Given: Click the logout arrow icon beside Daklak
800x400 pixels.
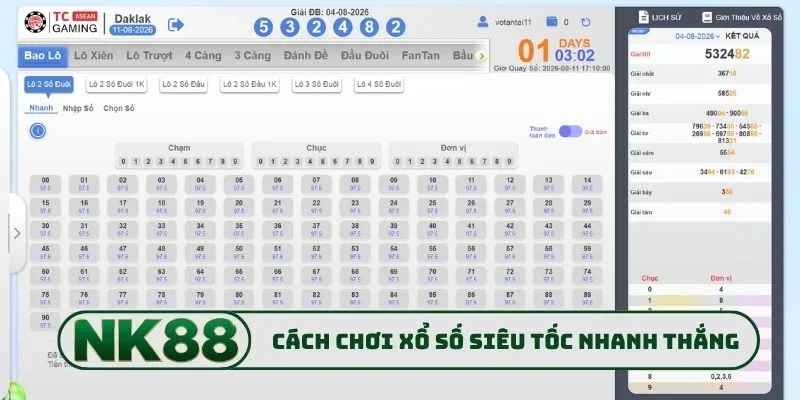Looking at the screenshot, I should pyautogui.click(x=176, y=24).
